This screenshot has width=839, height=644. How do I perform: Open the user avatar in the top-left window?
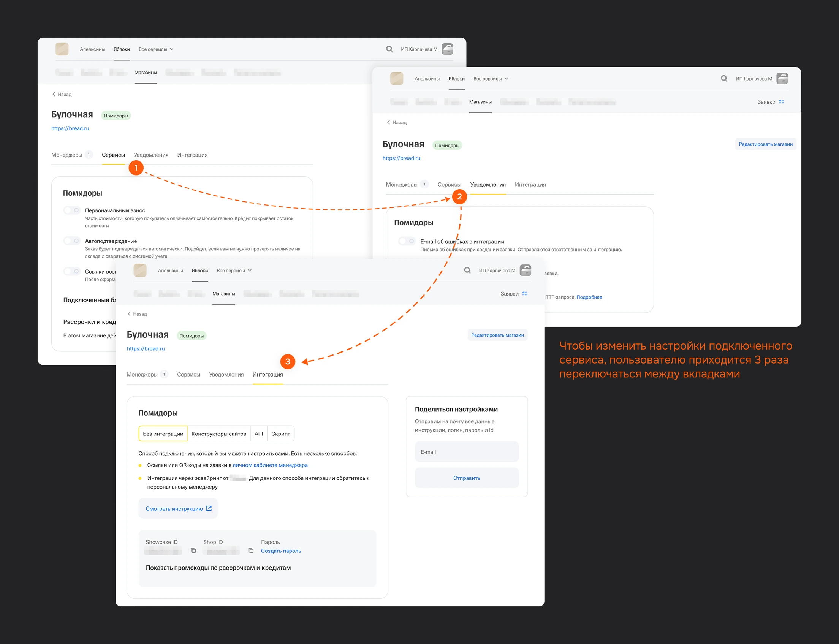447,49
